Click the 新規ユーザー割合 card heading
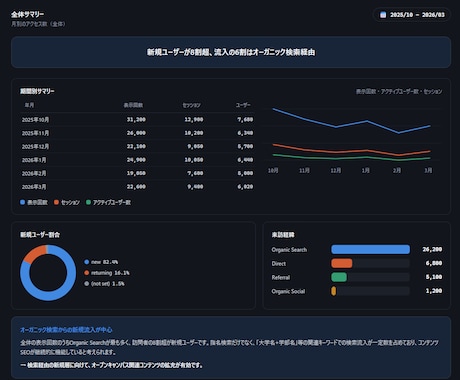 pos(40,235)
